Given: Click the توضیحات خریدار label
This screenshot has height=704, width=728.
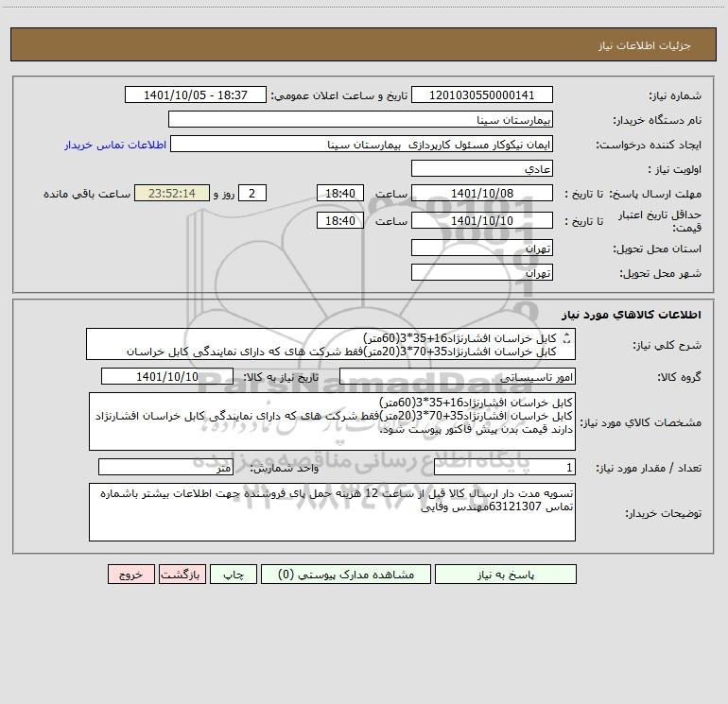Looking at the screenshot, I should pyautogui.click(x=664, y=513).
